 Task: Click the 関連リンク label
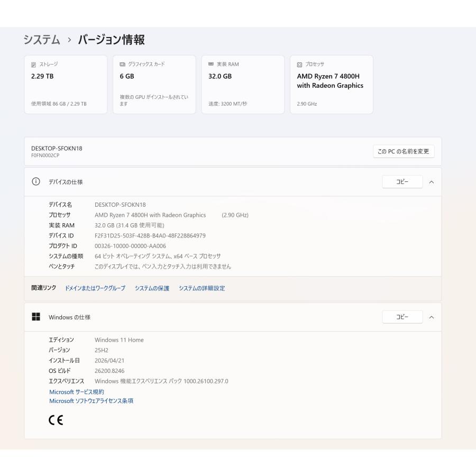click(44, 288)
